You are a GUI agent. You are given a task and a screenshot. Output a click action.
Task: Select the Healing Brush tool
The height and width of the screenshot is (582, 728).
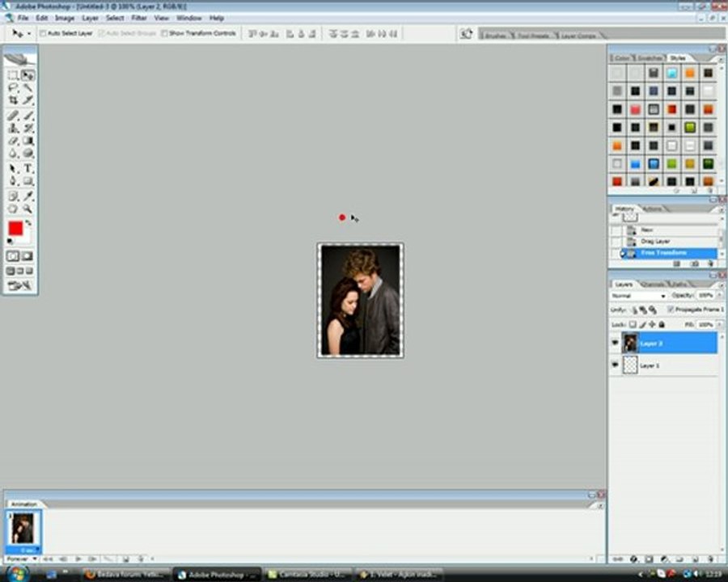(x=13, y=116)
